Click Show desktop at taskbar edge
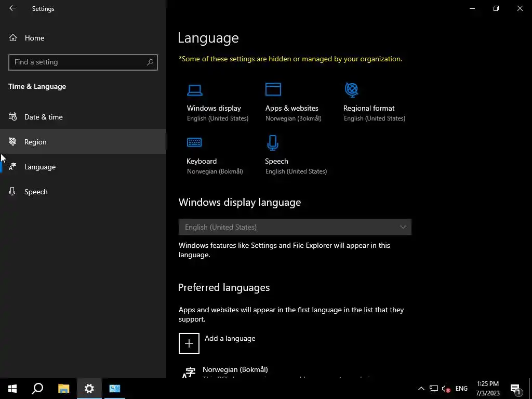Screen dimensions: 532x399 pos(530,389)
